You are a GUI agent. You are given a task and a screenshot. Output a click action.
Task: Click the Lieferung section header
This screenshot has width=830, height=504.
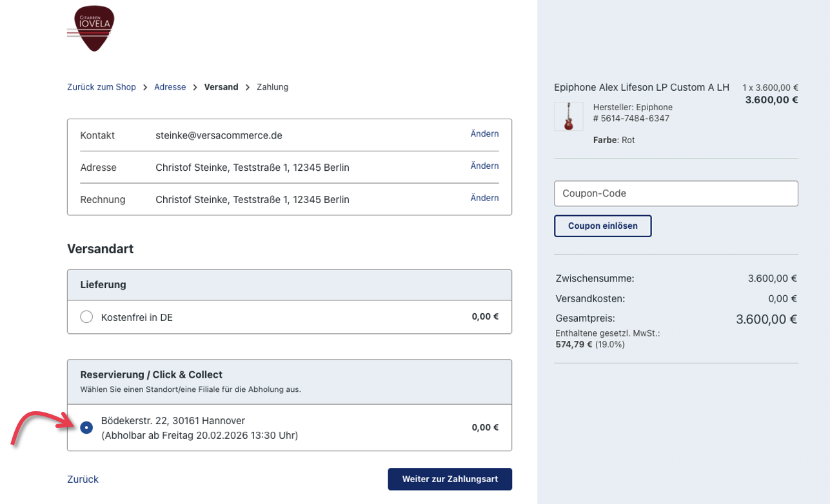click(103, 284)
